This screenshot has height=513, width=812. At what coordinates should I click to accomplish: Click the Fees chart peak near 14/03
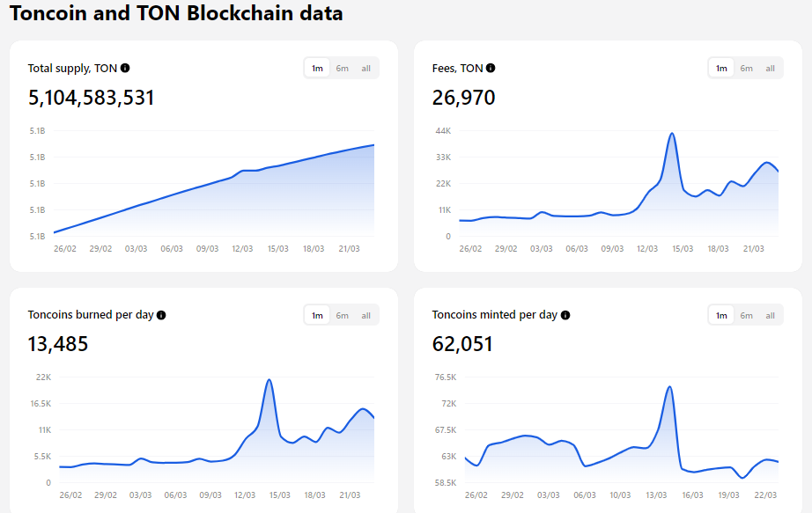(x=671, y=134)
